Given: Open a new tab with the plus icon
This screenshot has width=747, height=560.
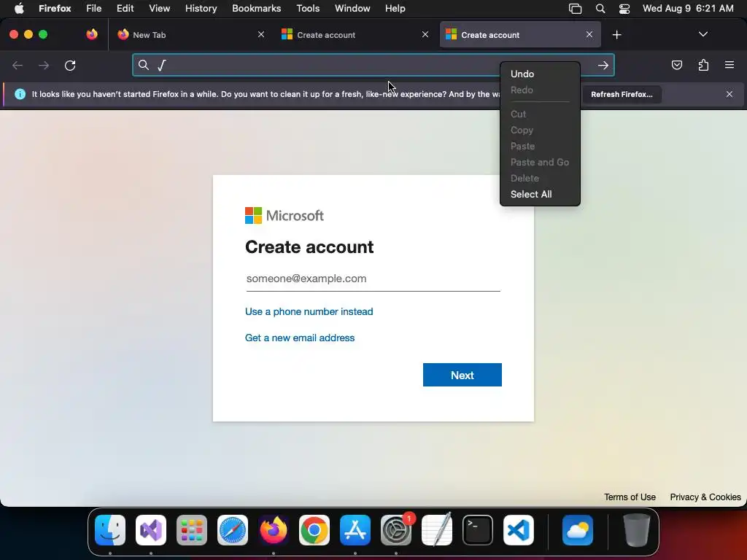Looking at the screenshot, I should coord(617,35).
